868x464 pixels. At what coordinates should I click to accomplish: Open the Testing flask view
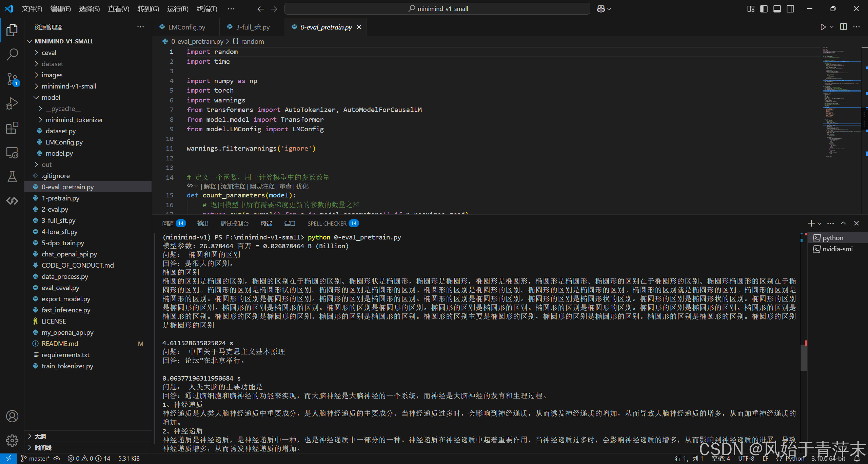tap(12, 176)
